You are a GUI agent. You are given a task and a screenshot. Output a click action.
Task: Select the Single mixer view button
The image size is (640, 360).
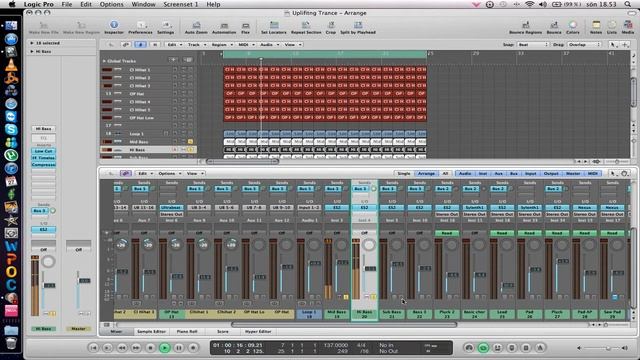[x=404, y=173]
